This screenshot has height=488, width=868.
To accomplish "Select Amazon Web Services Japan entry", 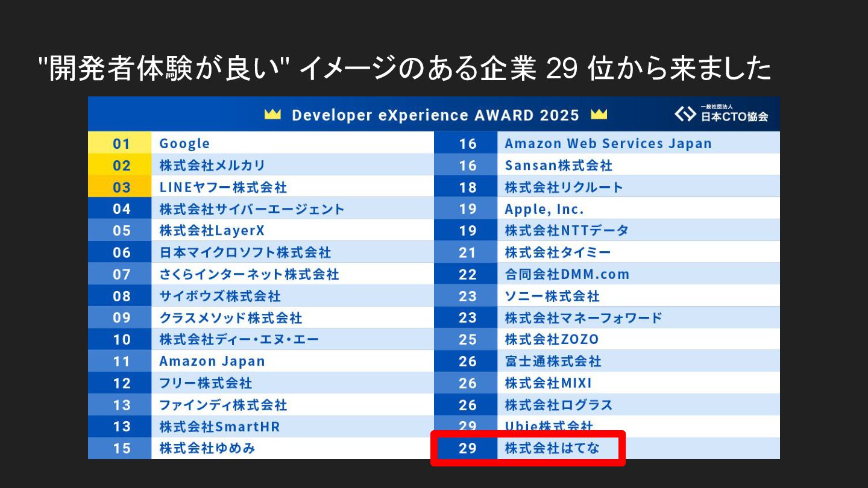I will tap(608, 143).
